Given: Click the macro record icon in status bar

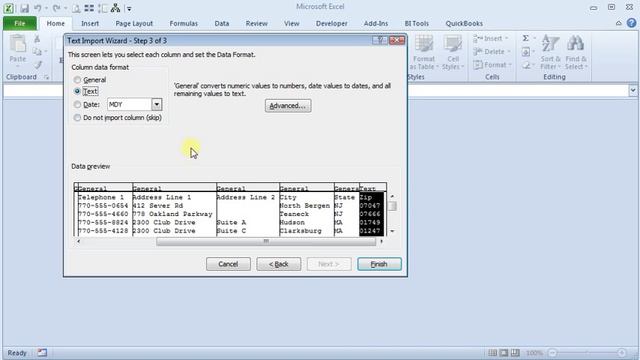Looking at the screenshot, I should pos(42,353).
